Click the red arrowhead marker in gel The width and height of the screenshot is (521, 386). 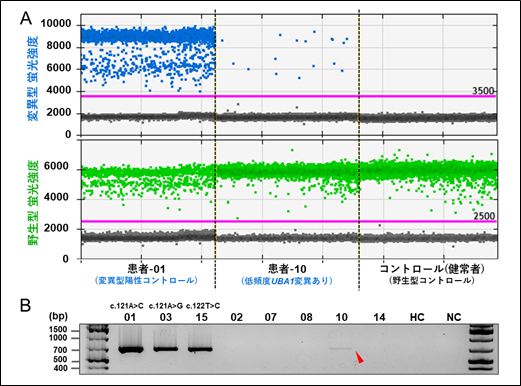[359, 357]
